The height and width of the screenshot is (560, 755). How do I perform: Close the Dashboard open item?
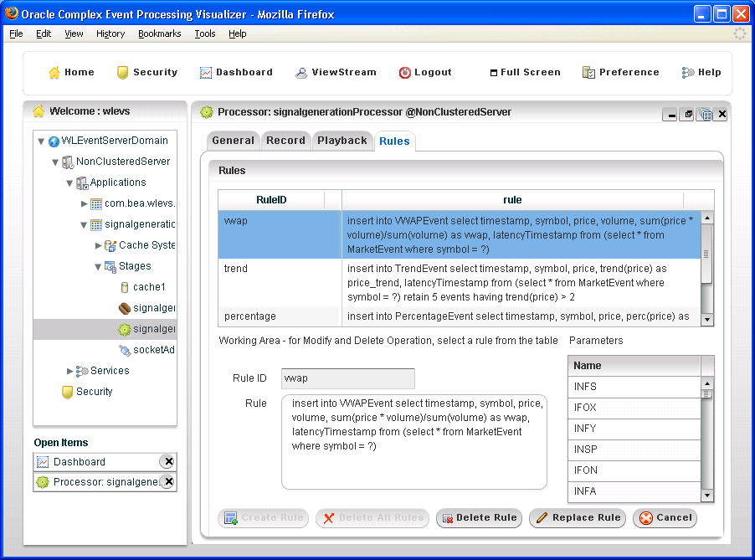pos(168,461)
